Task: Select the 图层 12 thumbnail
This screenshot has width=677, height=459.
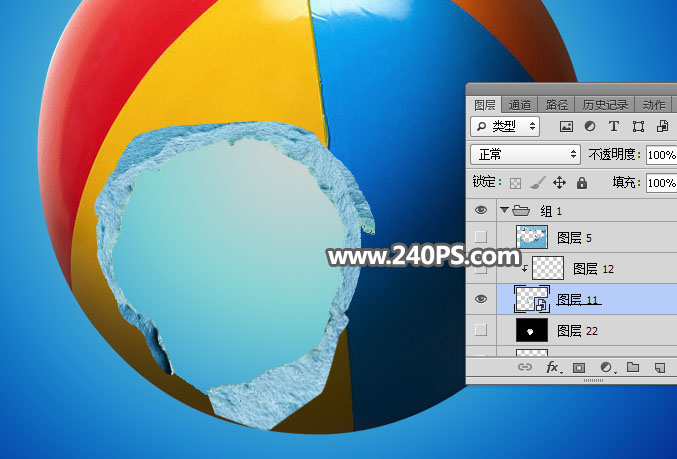Action: click(x=548, y=268)
